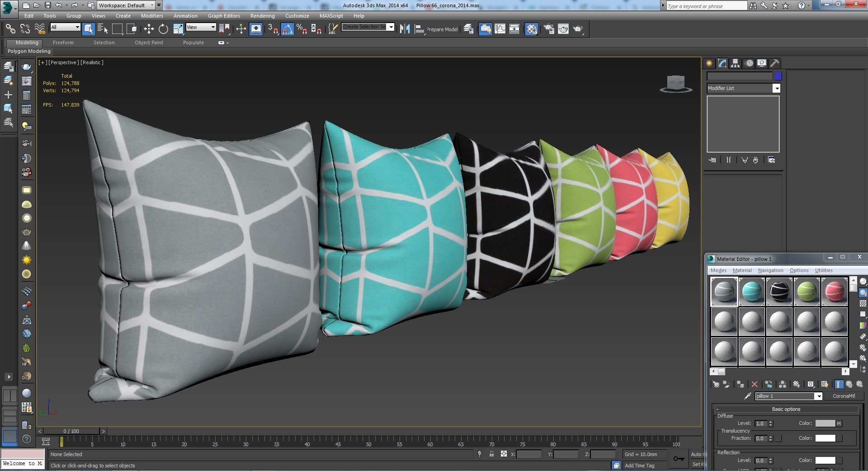868x471 pixels.
Task: Toggle 3D Snaps button
Action: [273, 29]
